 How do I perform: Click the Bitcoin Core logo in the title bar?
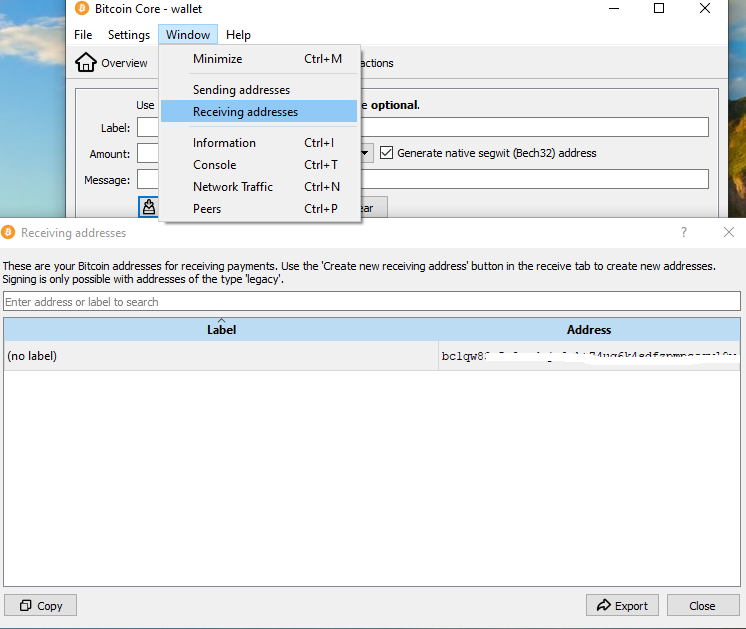tap(82, 8)
